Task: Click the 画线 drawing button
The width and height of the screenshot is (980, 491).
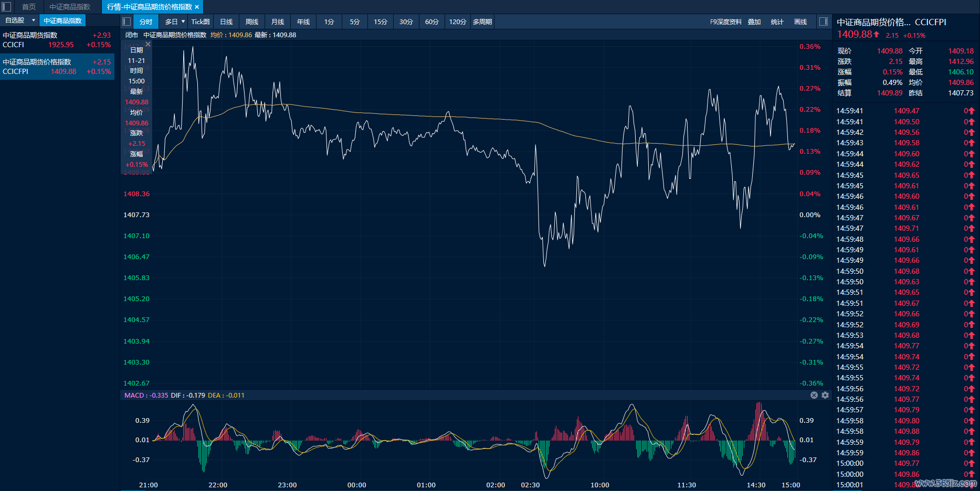Action: click(x=800, y=22)
